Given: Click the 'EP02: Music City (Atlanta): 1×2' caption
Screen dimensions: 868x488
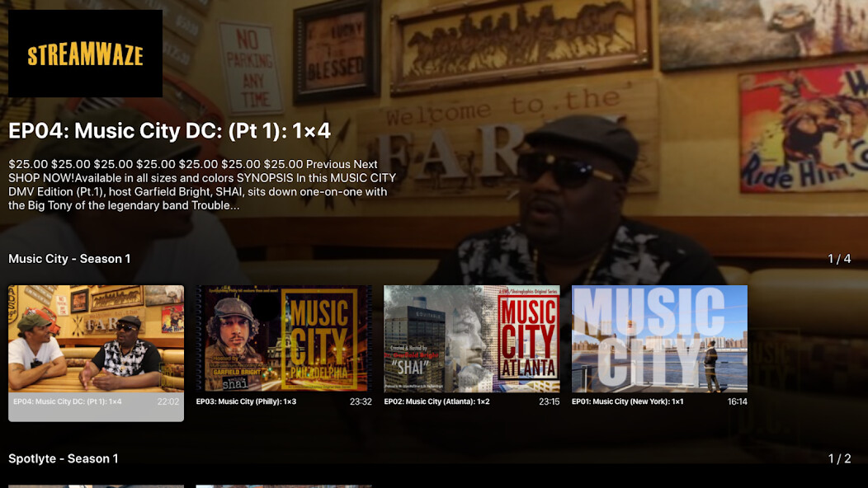Looking at the screenshot, I should pos(436,401).
